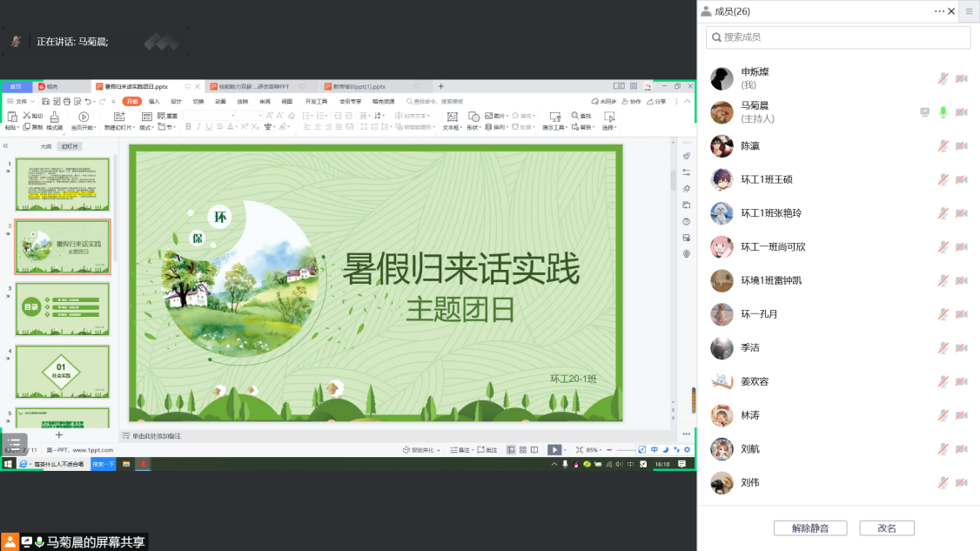The image size is (980, 551).
Task: Open the hamburger menu beside members panel
Action: pos(969,11)
